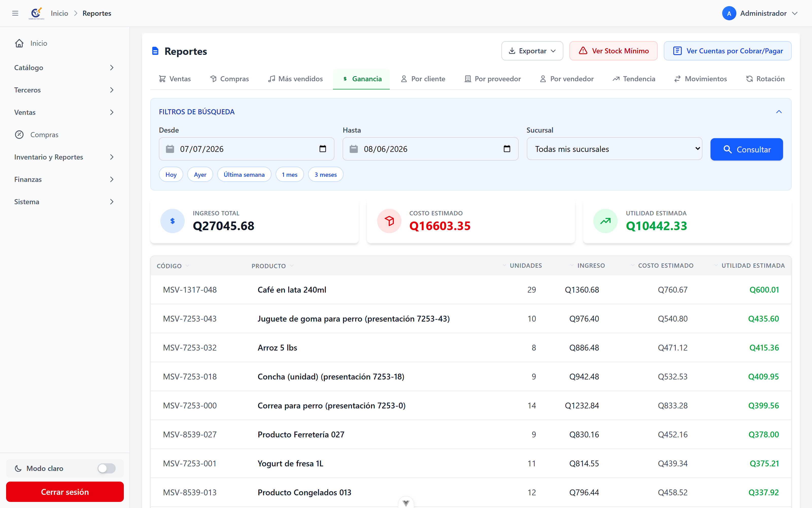
Task: Click the blue dollar icon of Ingreso Total
Action: [173, 221]
